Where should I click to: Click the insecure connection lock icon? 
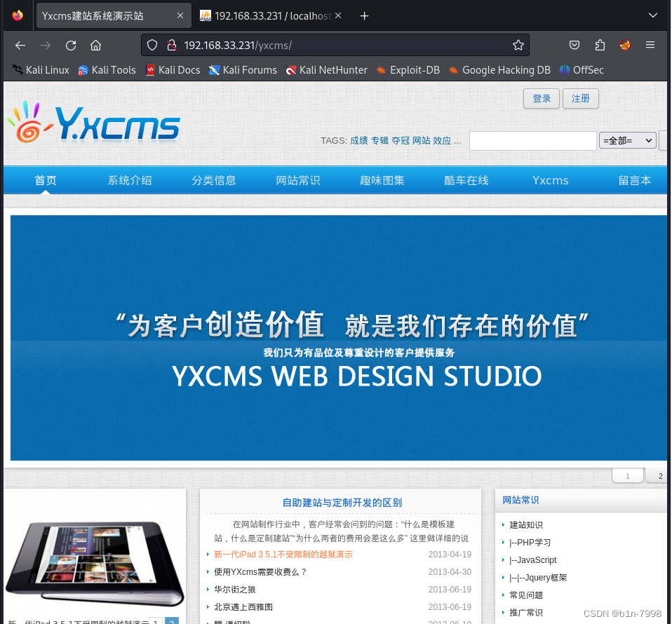172,46
